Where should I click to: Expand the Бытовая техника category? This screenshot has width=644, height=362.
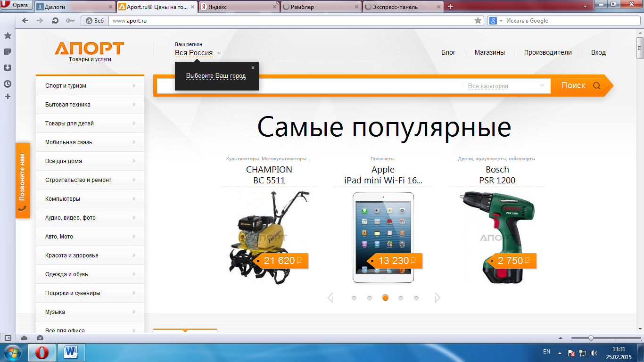click(90, 105)
